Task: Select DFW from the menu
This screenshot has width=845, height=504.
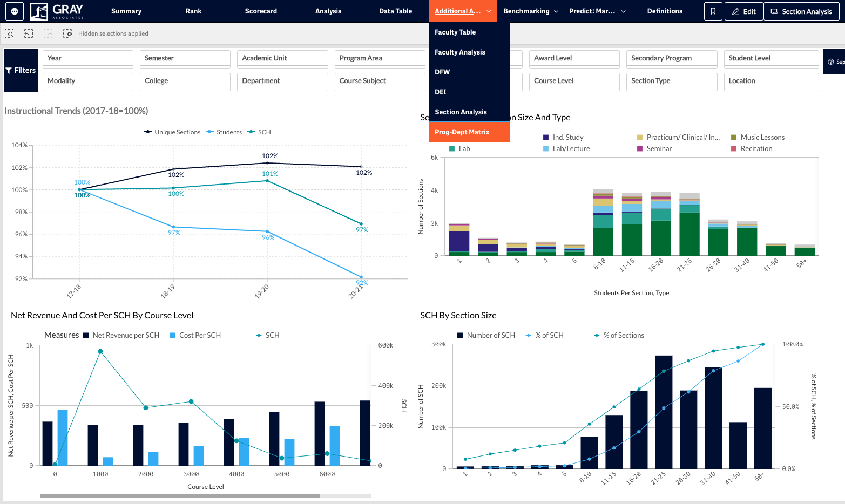Action: 470,72
